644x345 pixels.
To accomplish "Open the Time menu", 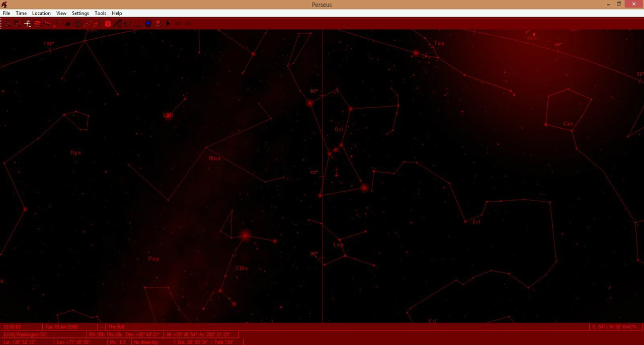I will [x=21, y=13].
